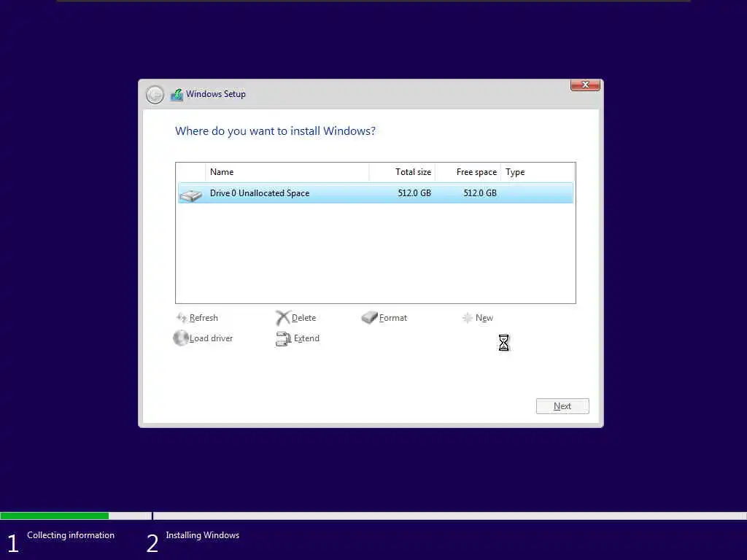Screen dimensions: 747x560
Task: Close the Windows Setup dialog
Action: tap(585, 85)
